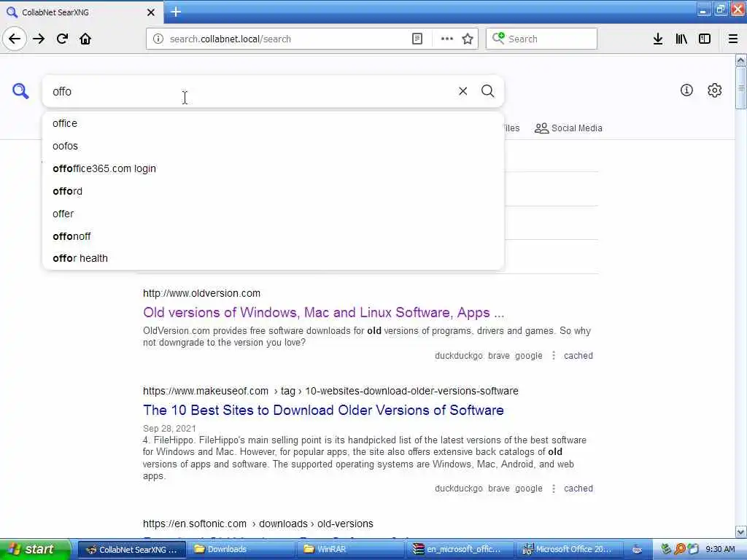This screenshot has width=747, height=560.
Task: Open a new browser tab
Action: 176,12
